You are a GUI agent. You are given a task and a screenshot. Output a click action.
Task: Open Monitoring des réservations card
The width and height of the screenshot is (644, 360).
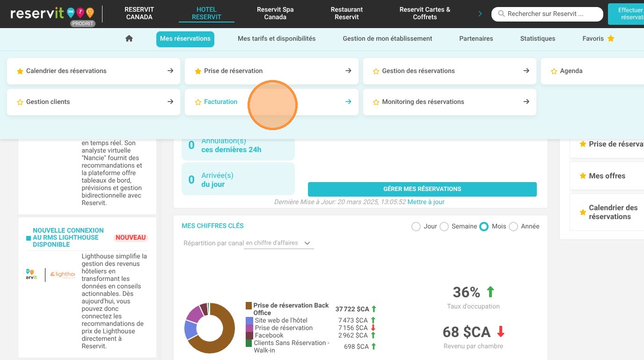[x=450, y=102]
